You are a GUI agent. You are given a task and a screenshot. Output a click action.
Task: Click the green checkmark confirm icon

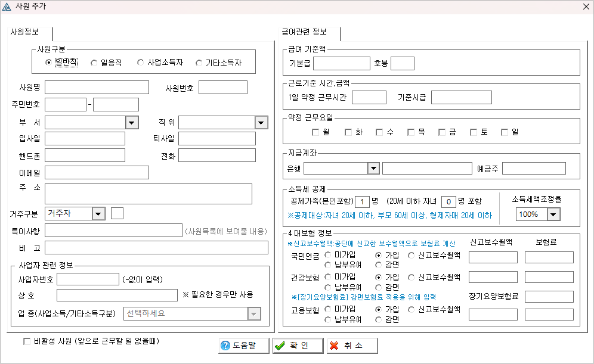[280, 346]
